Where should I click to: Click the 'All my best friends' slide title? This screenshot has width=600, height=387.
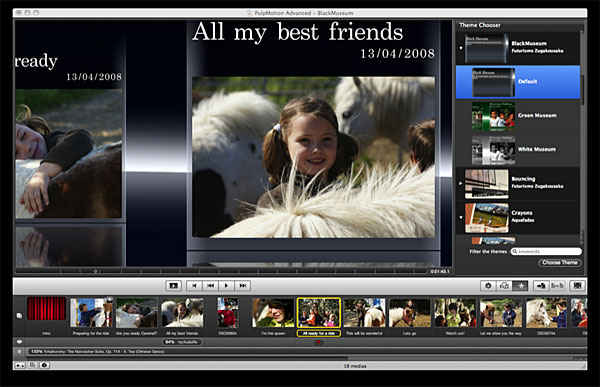click(297, 31)
